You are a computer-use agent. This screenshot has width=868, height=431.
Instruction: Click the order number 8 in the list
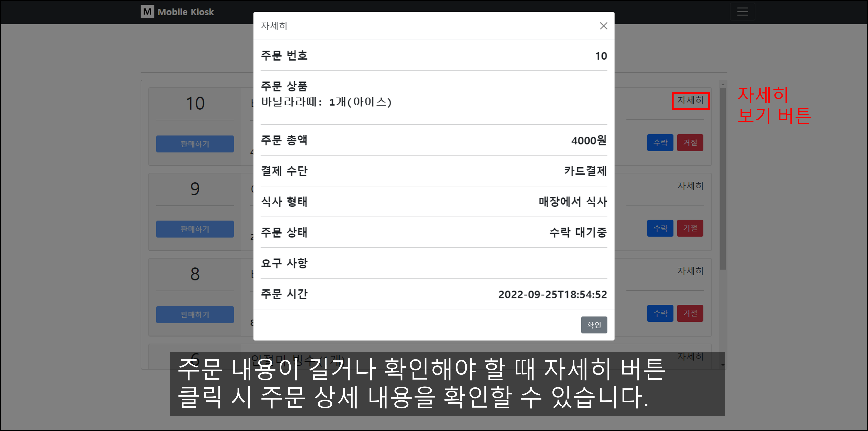[x=195, y=274]
